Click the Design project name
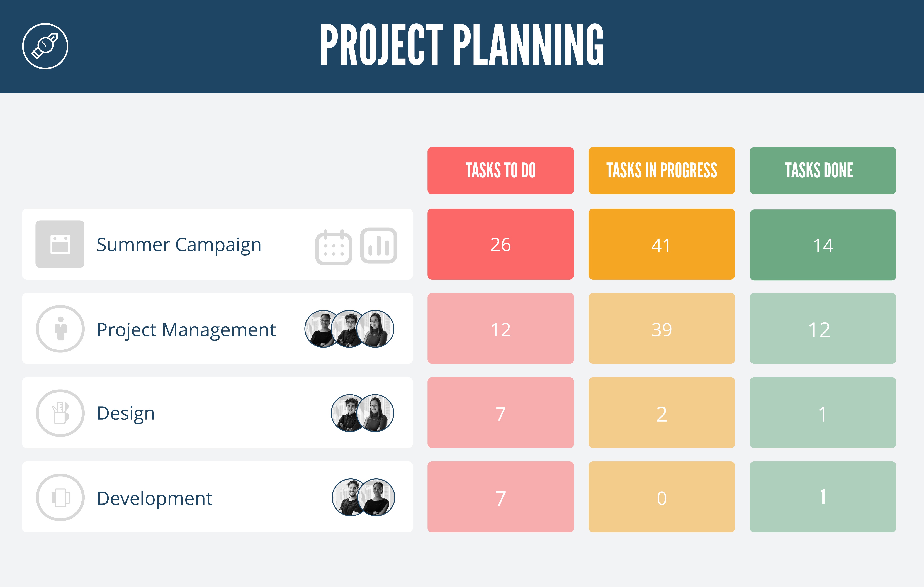924x587 pixels. coord(126,413)
